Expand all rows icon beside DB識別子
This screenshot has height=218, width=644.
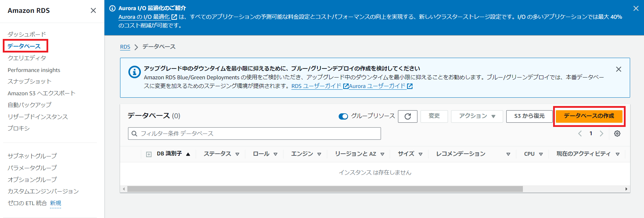tap(149, 154)
